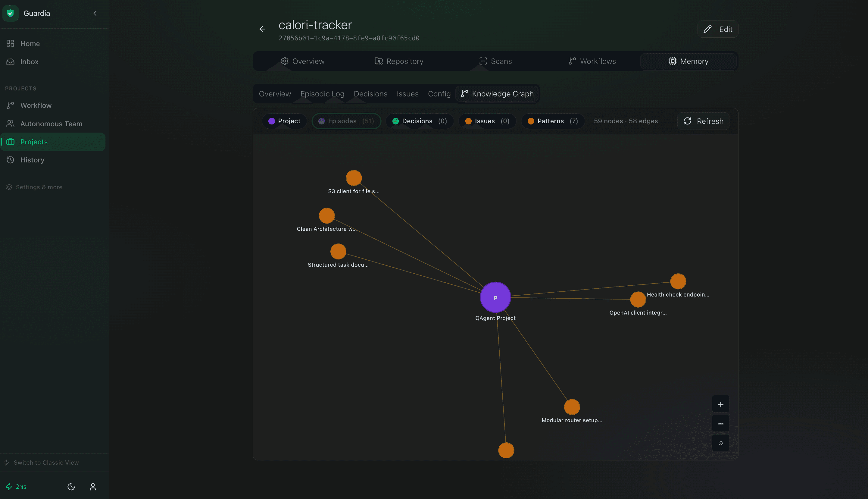Select the Memory tab
The height and width of the screenshot is (499, 868).
688,61
